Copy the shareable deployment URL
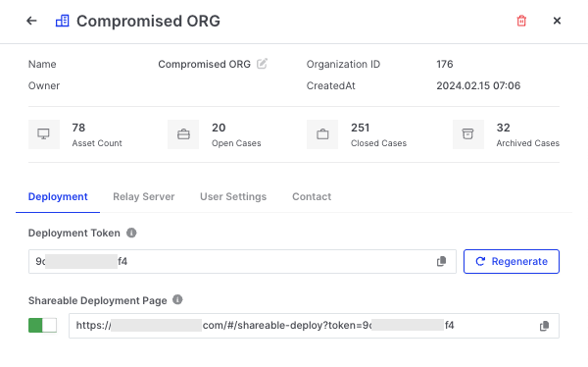This screenshot has height=367, width=588. (544, 326)
